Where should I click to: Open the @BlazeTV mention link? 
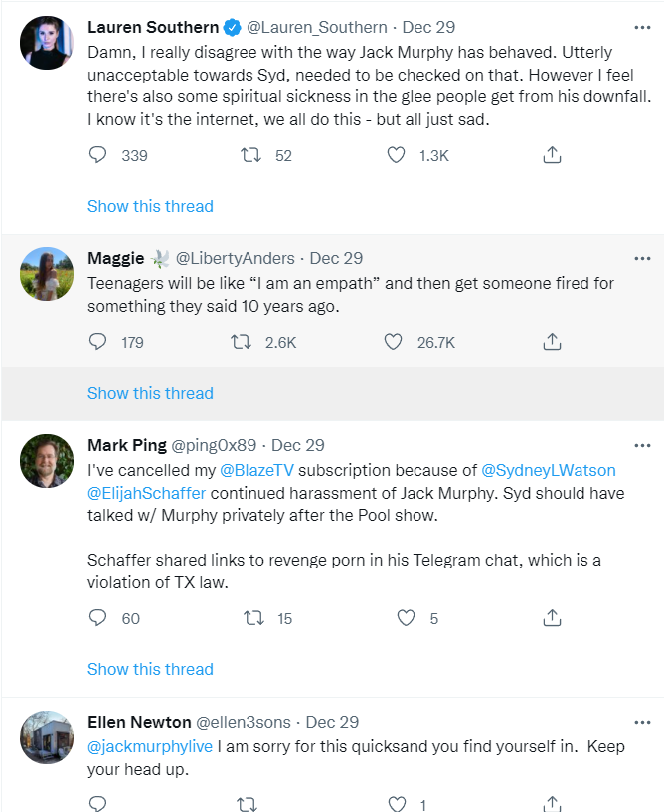[x=256, y=470]
